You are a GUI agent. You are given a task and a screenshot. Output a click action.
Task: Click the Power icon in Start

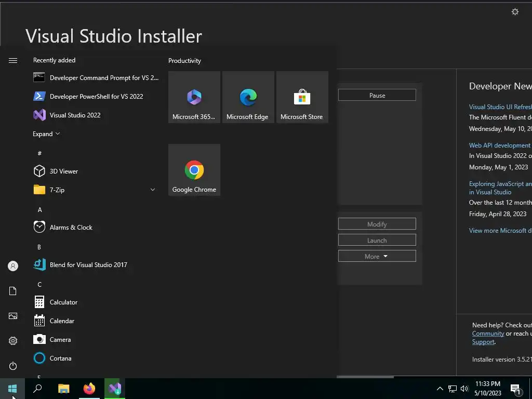click(13, 366)
